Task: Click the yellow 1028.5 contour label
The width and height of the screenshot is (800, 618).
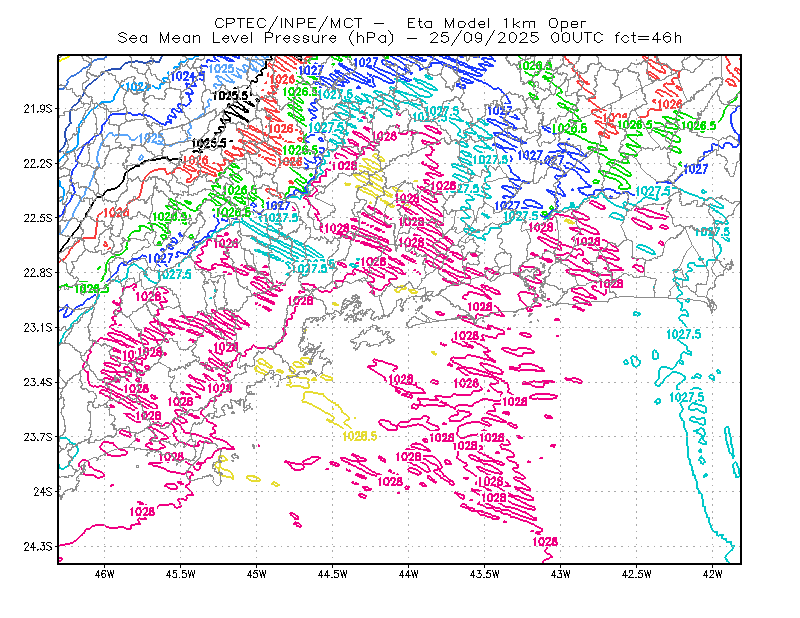Action: (x=360, y=436)
